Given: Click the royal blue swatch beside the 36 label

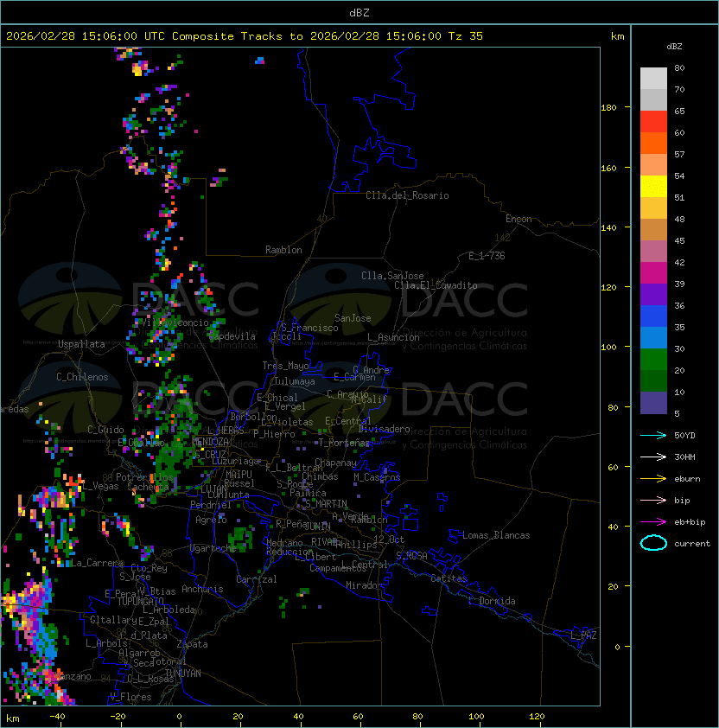Looking at the screenshot, I should point(653,316).
